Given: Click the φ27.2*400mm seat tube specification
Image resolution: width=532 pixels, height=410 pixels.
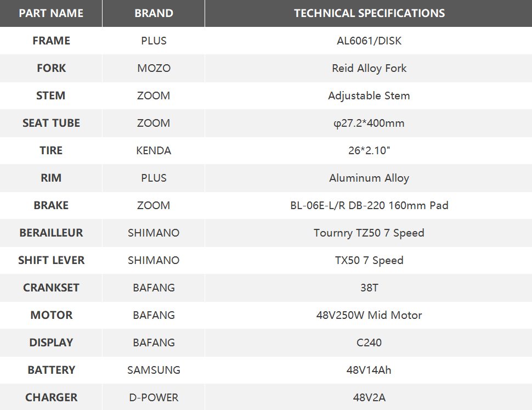Looking at the screenshot, I should (x=369, y=123).
